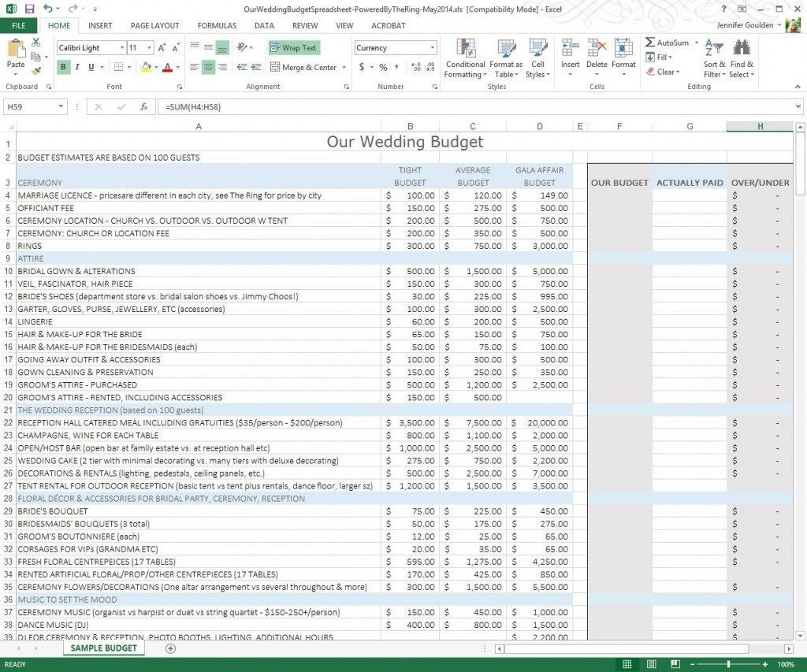This screenshot has width=807, height=672.
Task: Open the Name Box dropdown arrow
Action: [x=61, y=106]
